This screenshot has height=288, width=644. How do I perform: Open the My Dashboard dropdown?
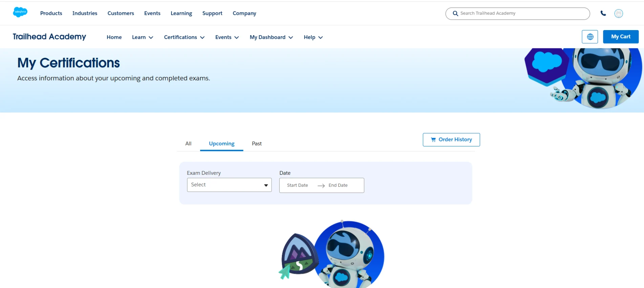(271, 37)
